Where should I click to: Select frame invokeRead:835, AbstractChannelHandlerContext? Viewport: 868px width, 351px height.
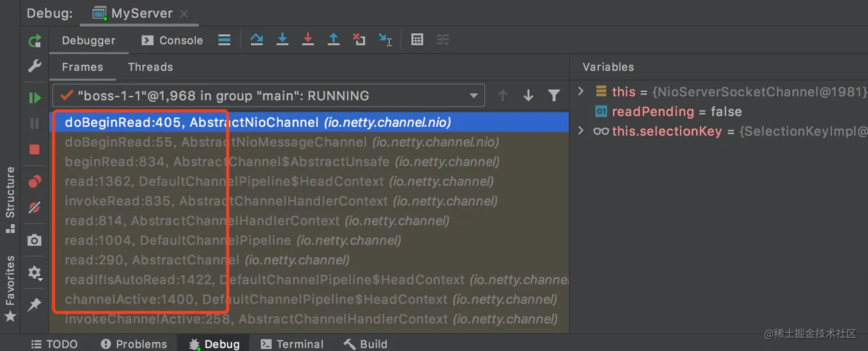coord(309,201)
